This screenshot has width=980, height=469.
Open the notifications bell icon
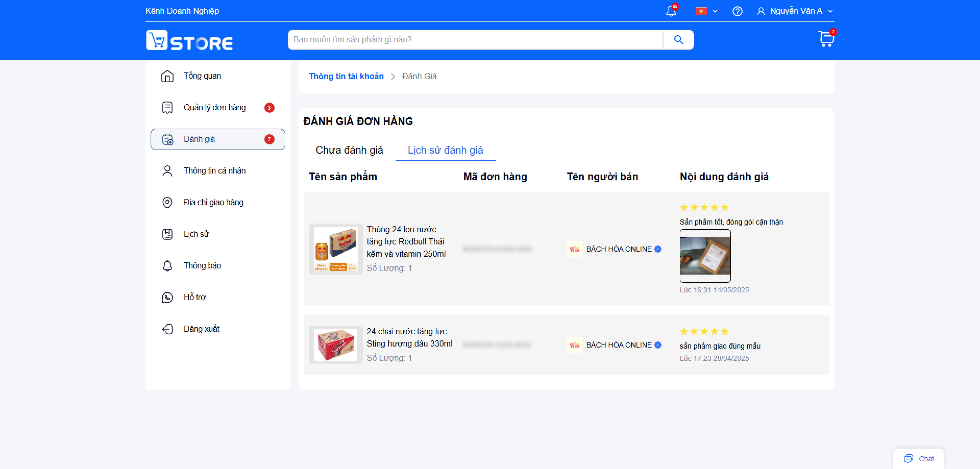coord(671,11)
